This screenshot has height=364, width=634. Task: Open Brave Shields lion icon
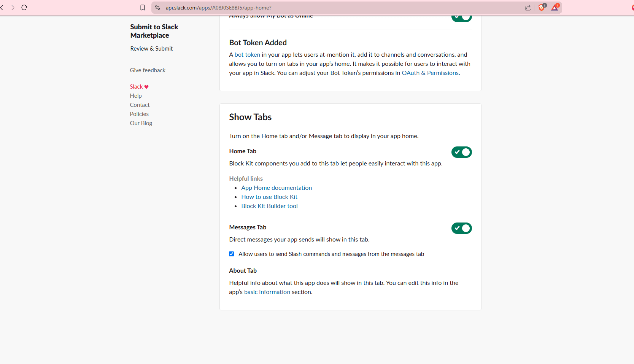(x=542, y=8)
